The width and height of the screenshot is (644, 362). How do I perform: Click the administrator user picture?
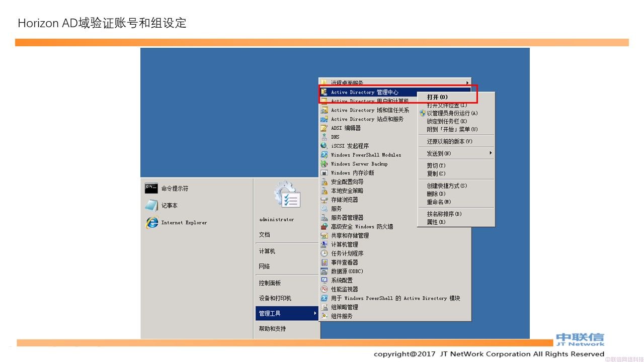click(x=287, y=196)
